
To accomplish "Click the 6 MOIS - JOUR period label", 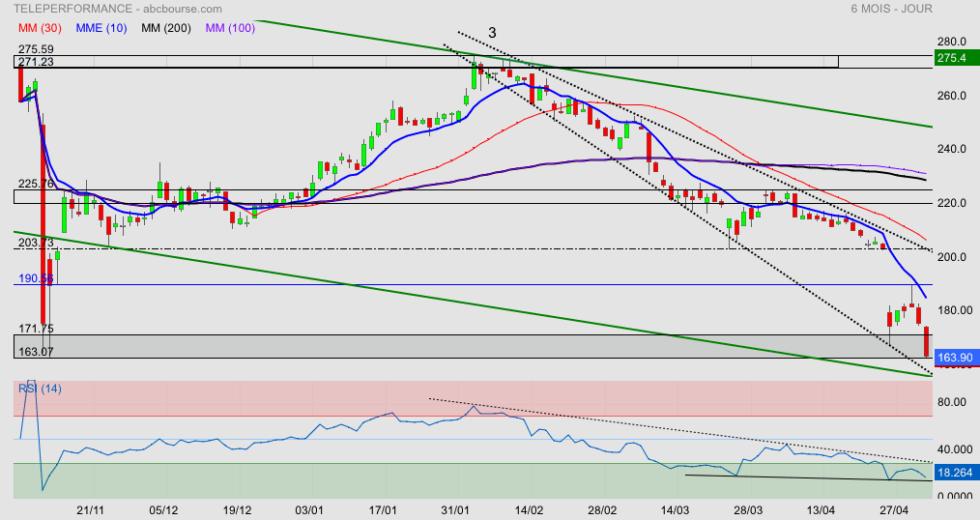I will click(891, 9).
